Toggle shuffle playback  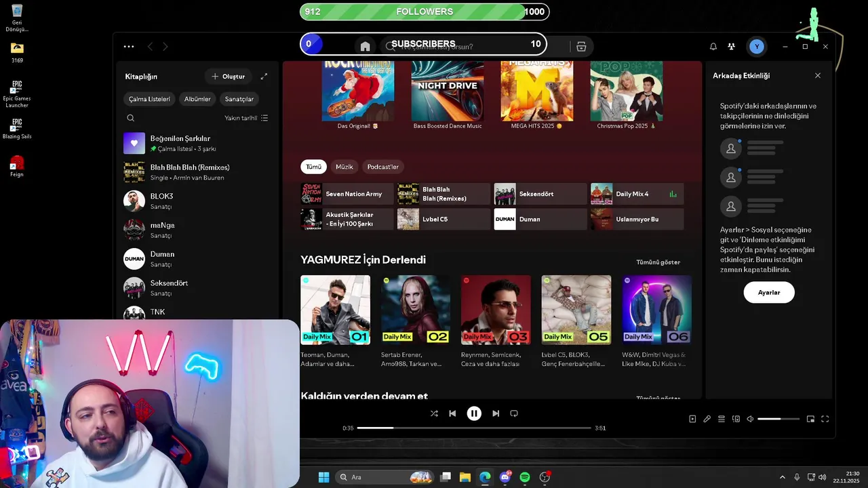(x=434, y=413)
